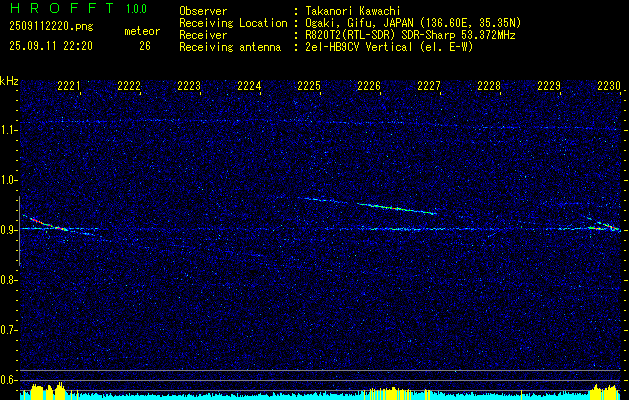This screenshot has height=400, width=629.
Task: Click the 0.6 kHz axis label
Action: click(9, 380)
